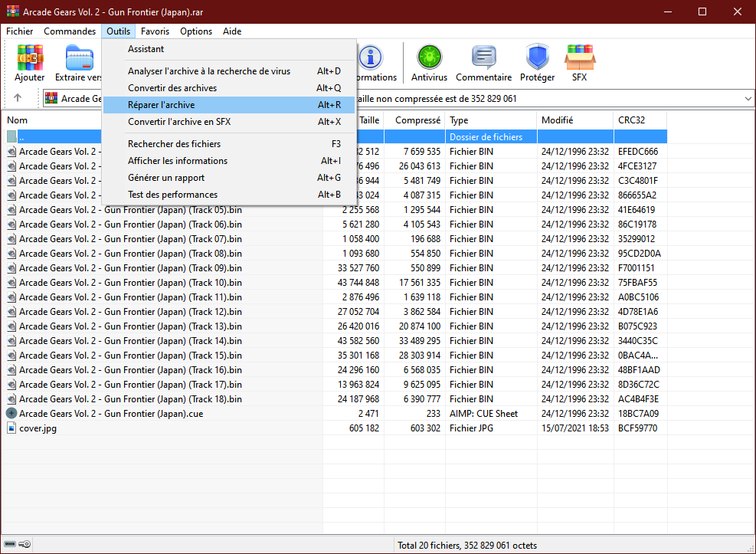Click the Fichier JPG type cell
756x554 pixels.
472,428
